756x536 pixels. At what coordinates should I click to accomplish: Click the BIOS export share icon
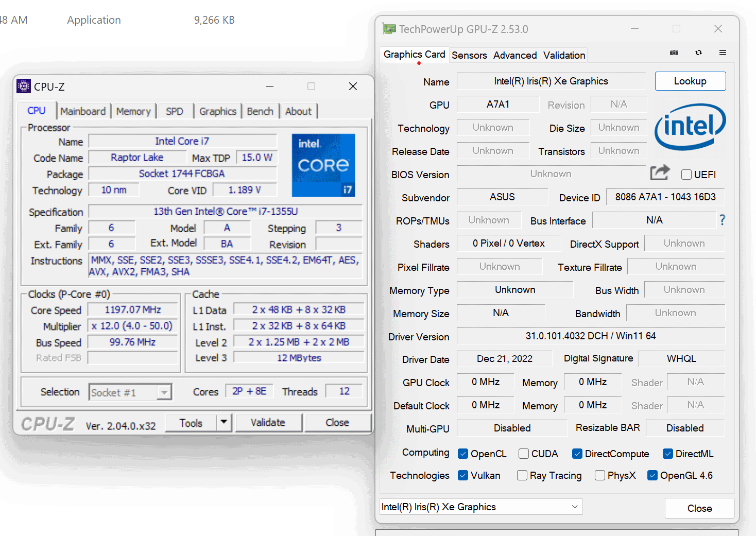660,172
